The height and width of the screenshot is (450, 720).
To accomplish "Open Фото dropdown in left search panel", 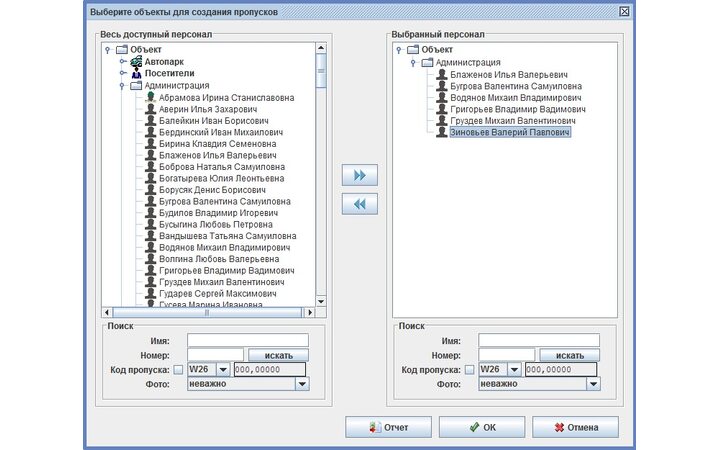I will (x=302, y=383).
